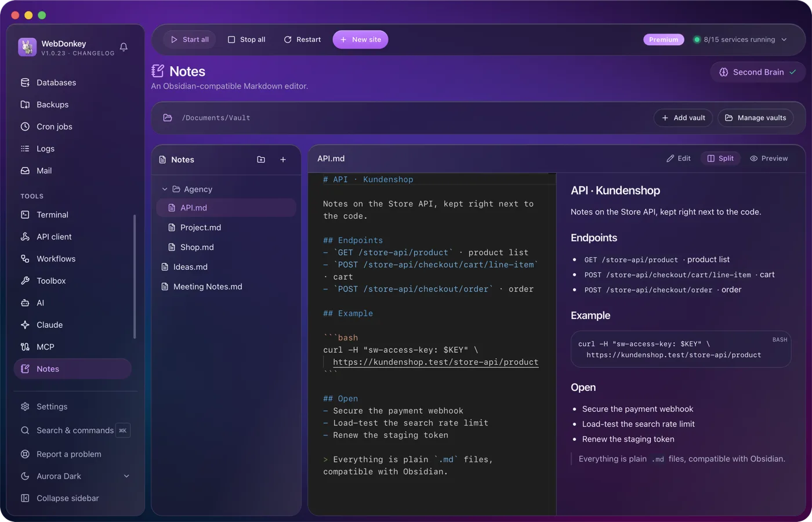
Task: Open notifications bell icon
Action: pos(124,47)
